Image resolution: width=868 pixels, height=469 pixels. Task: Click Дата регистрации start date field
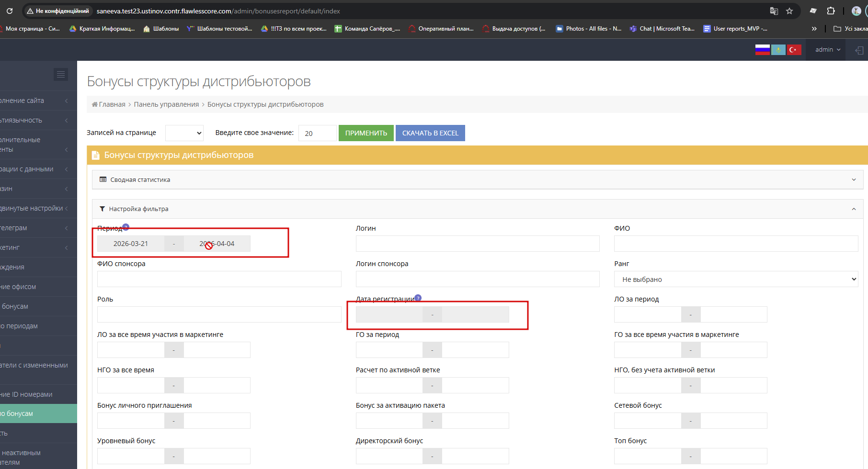[x=389, y=314]
